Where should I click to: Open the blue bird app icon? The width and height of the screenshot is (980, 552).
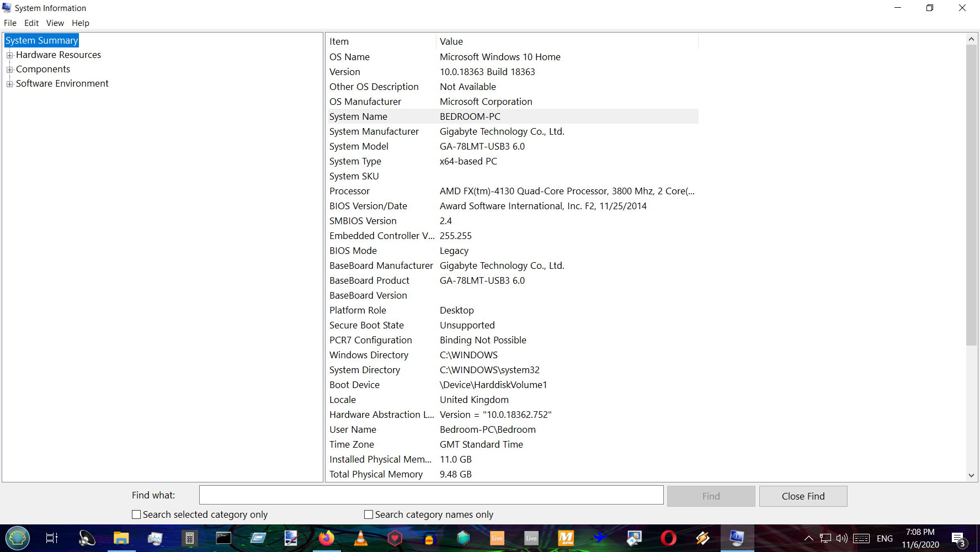pyautogui.click(x=600, y=538)
